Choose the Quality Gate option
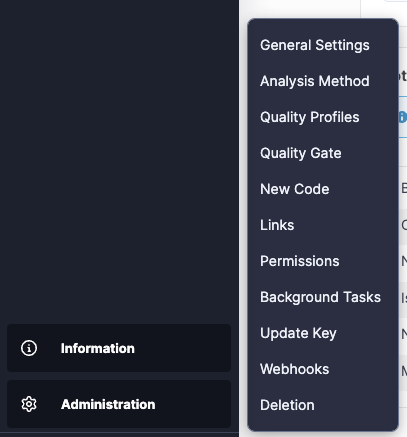The width and height of the screenshot is (407, 437). [x=301, y=153]
